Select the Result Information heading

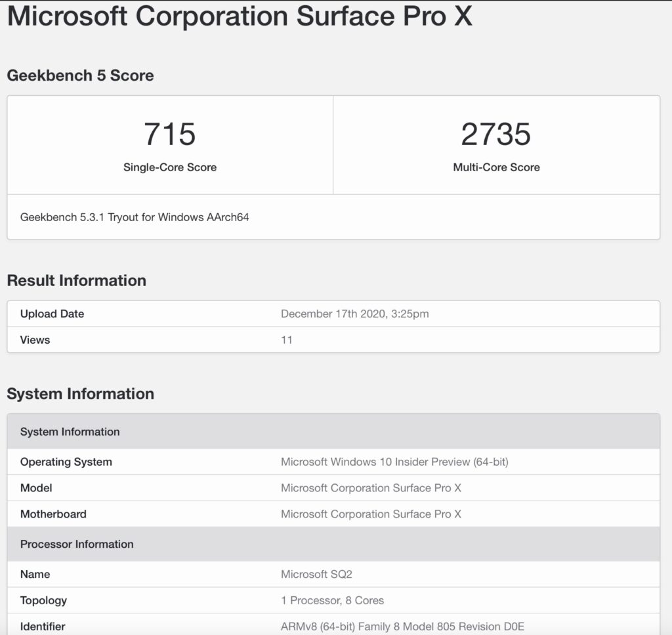pos(76,280)
